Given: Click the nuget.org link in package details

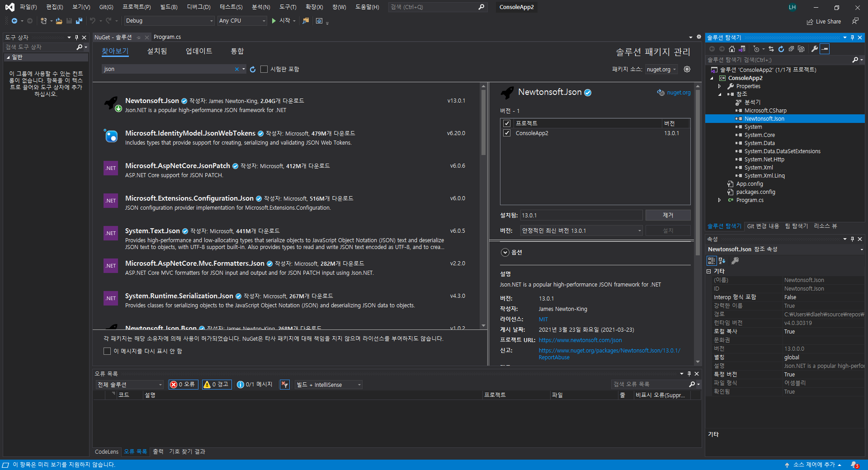Looking at the screenshot, I should [679, 93].
